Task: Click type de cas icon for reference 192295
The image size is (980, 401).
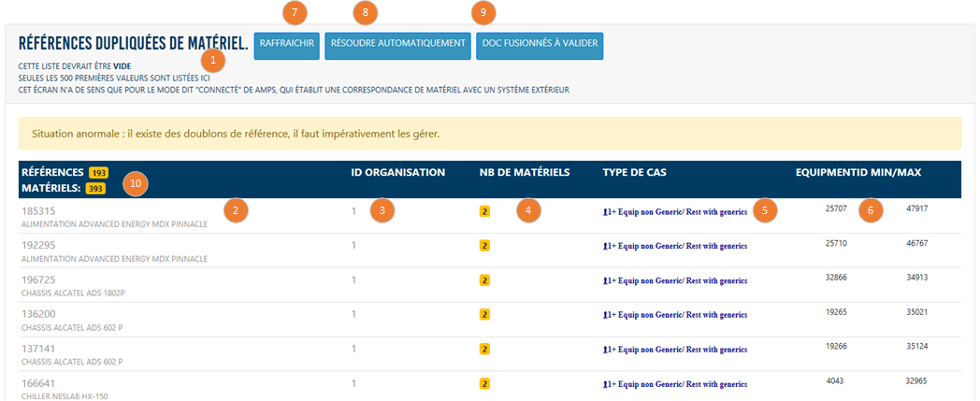Action: (606, 246)
